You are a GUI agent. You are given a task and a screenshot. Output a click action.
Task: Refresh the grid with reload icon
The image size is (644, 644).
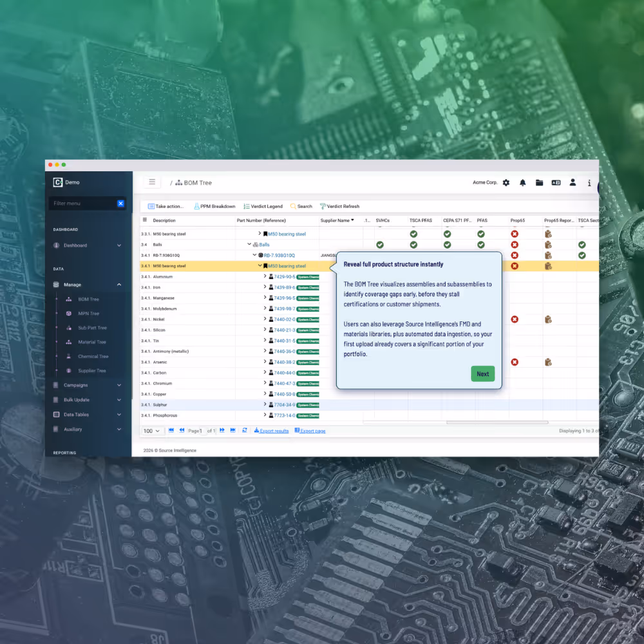coord(245,430)
